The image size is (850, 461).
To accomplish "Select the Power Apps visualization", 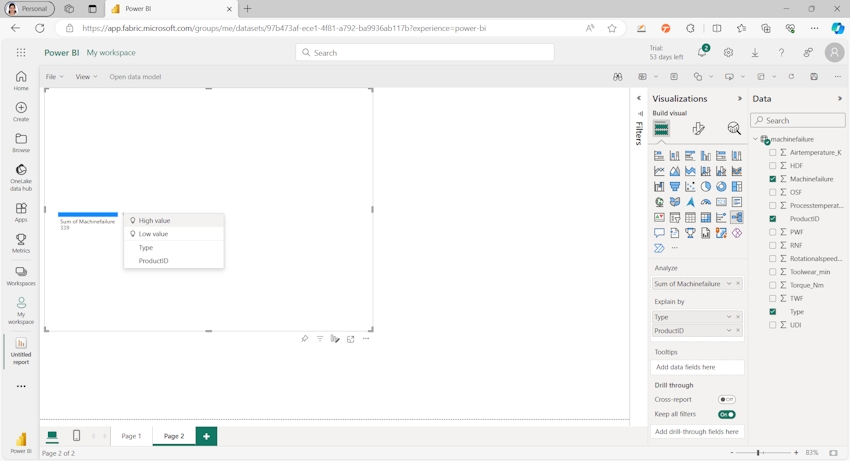I will [x=737, y=233].
